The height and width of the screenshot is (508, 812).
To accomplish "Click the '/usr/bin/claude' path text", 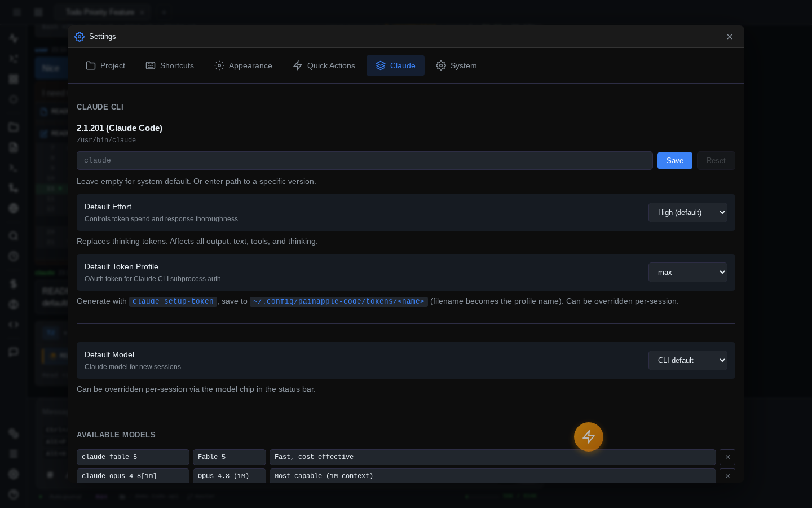I will click(x=106, y=140).
